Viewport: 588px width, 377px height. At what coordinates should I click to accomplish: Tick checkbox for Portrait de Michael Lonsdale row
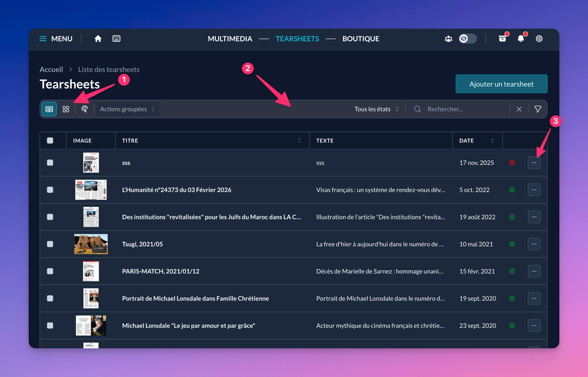[50, 298]
